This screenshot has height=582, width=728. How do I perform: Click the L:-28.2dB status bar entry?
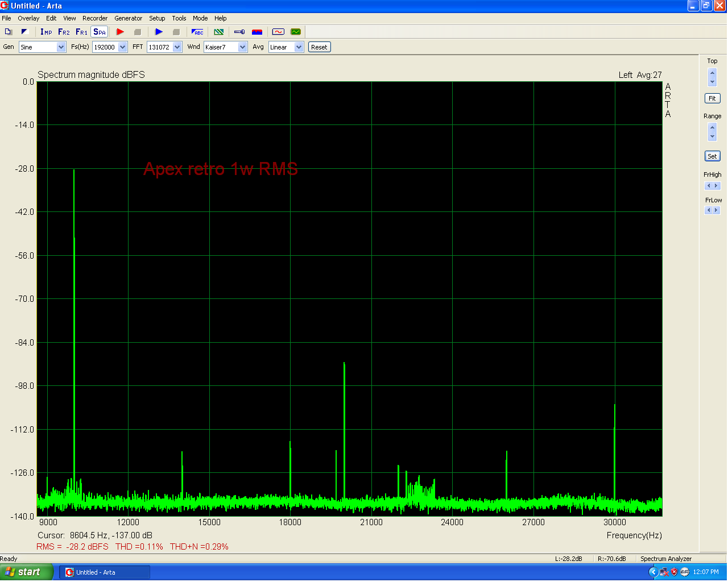click(569, 559)
